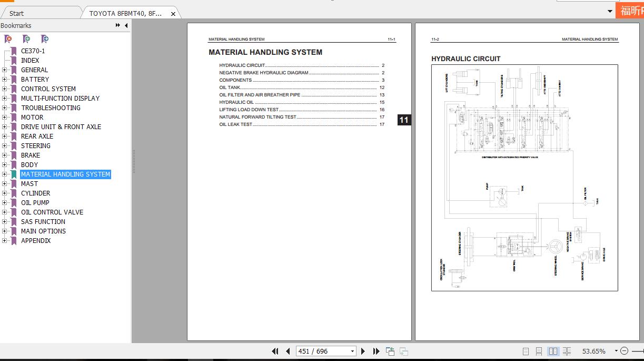Click the delete bookmark icon
Image resolution: width=644 pixels, height=361 pixels.
pos(8,38)
